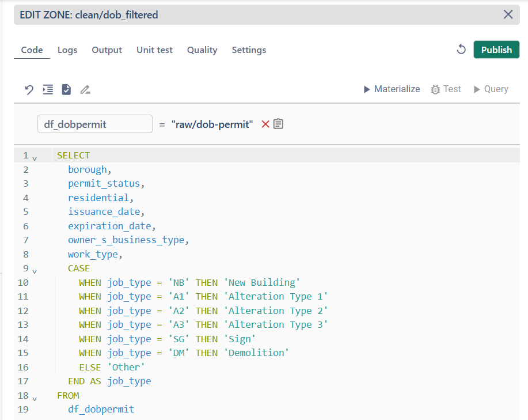Click the document check validate icon
The height and width of the screenshot is (420, 528).
coord(66,90)
